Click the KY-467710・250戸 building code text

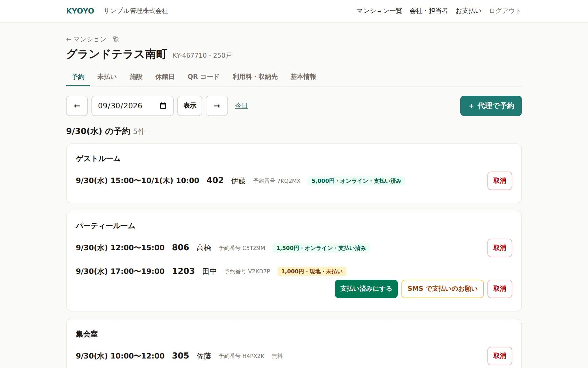202,56
